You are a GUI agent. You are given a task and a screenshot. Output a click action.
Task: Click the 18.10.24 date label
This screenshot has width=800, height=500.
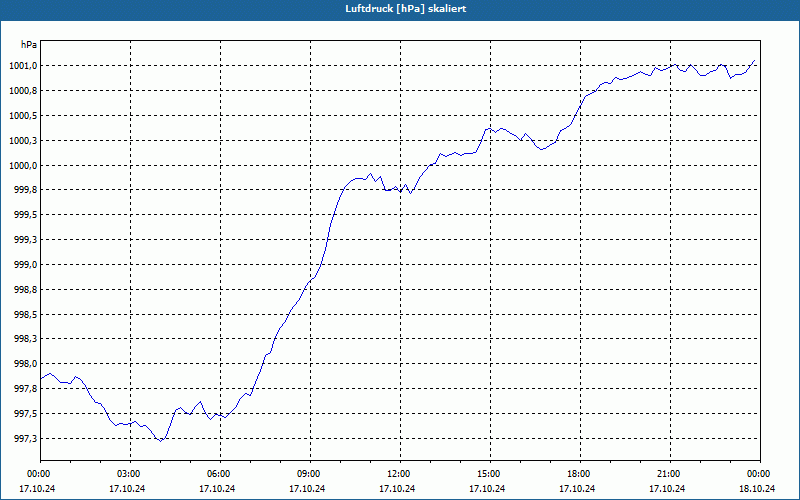[757, 489]
